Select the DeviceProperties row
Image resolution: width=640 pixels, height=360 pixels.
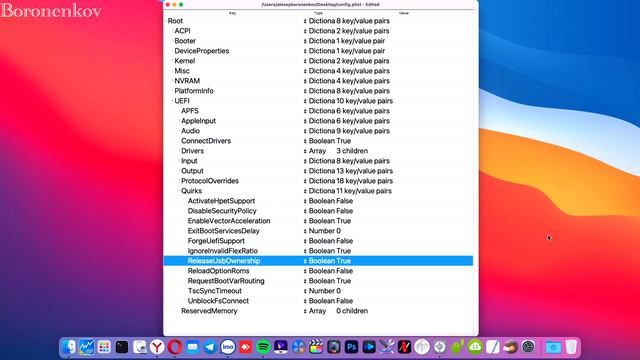[x=318, y=51]
